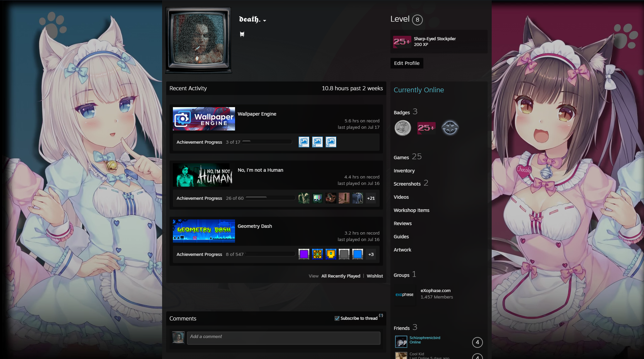Screen dimensions: 644x359
Task: Click the Edit Profile button
Action: (x=407, y=63)
